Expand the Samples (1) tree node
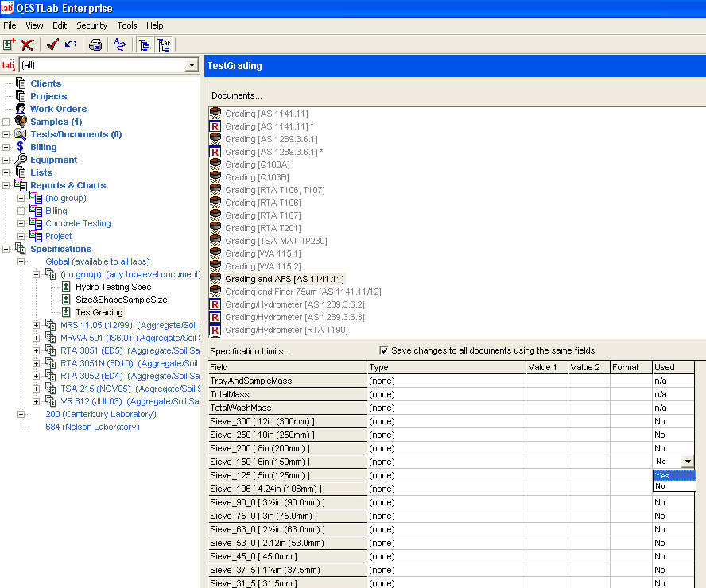The height and width of the screenshot is (588, 706). (x=6, y=122)
